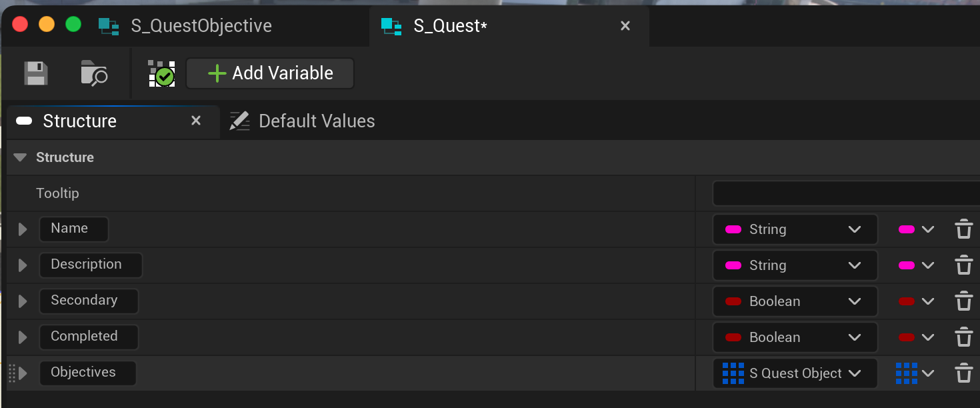Close the Structure panel tab

(x=196, y=121)
